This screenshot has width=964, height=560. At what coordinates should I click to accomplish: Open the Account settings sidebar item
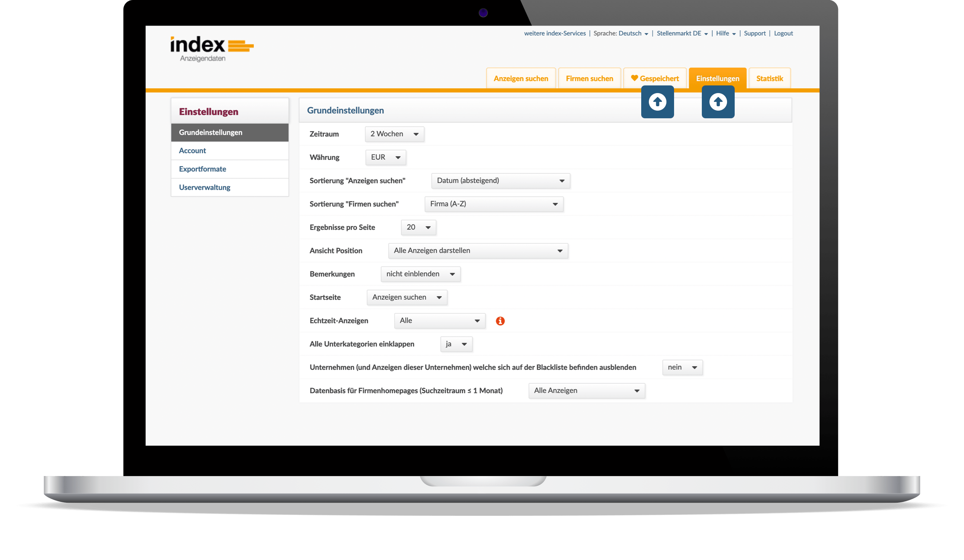[x=192, y=151]
